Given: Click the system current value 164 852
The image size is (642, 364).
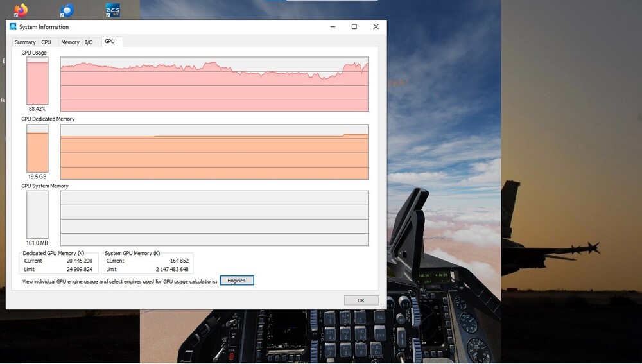Looking at the screenshot, I should tap(179, 261).
